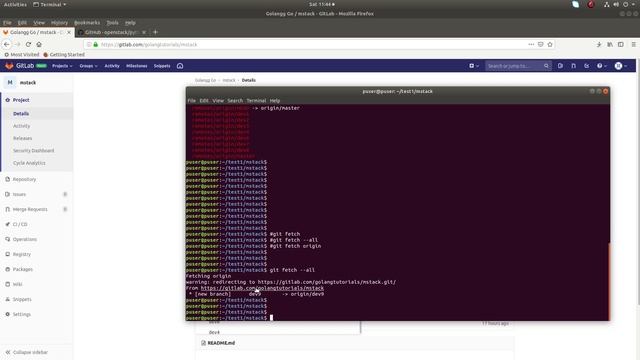Open a new Firefox tab with plus
The height and width of the screenshot is (360, 640).
coord(156,32)
